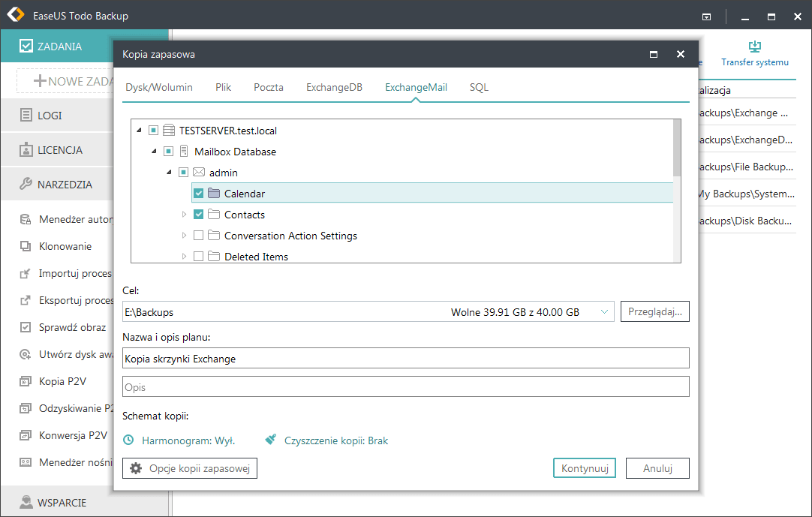Open the LOGI section
This screenshot has height=517, width=812.
click(50, 116)
